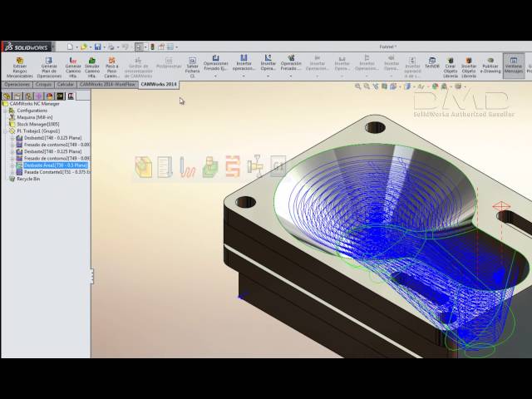Expand the Pasada Constante1 operation node
The width and height of the screenshot is (532, 399).
[x=12, y=172]
